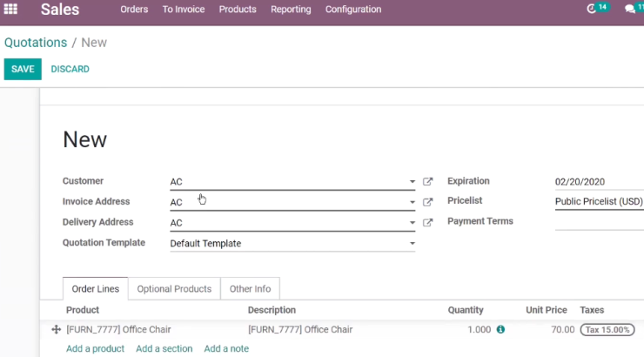
Task: Expand the Delivery Address dropdown arrow
Action: (412, 223)
